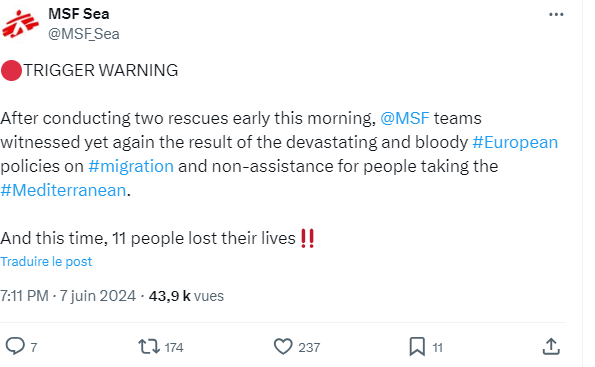
Task: Click the @MSF mention link
Action: click(405, 118)
